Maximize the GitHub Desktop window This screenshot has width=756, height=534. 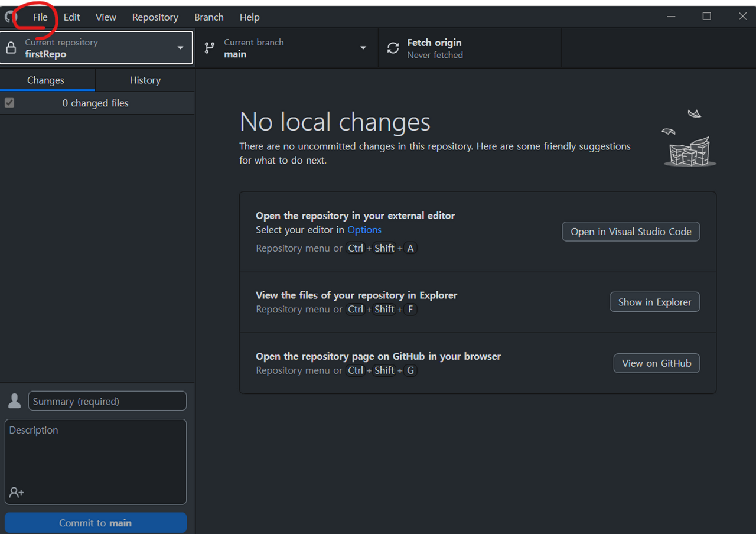pyautogui.click(x=706, y=17)
